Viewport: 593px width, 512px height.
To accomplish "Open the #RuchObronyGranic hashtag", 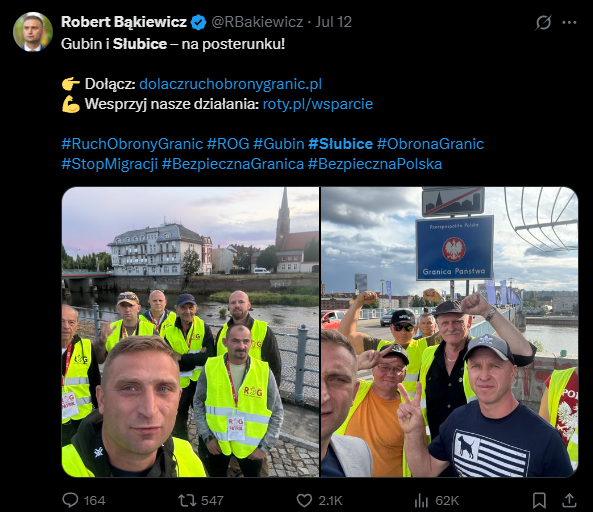I will (132, 144).
